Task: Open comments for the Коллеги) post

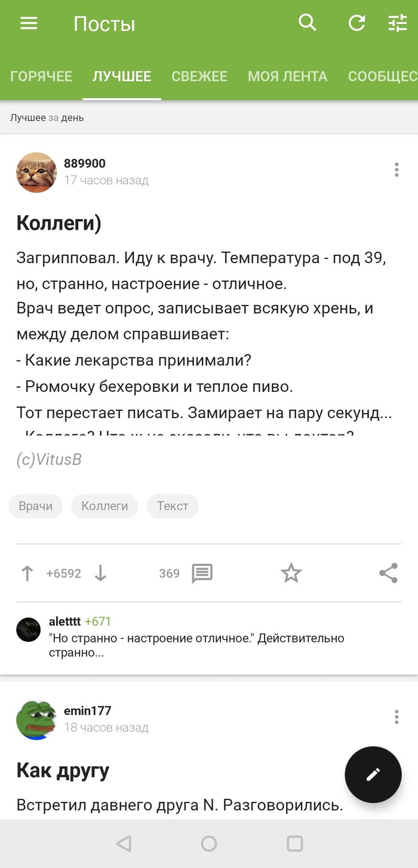Action: pos(202,573)
